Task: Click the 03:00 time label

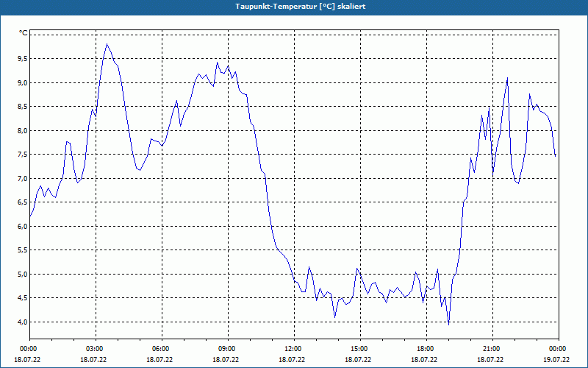Action: coord(96,348)
